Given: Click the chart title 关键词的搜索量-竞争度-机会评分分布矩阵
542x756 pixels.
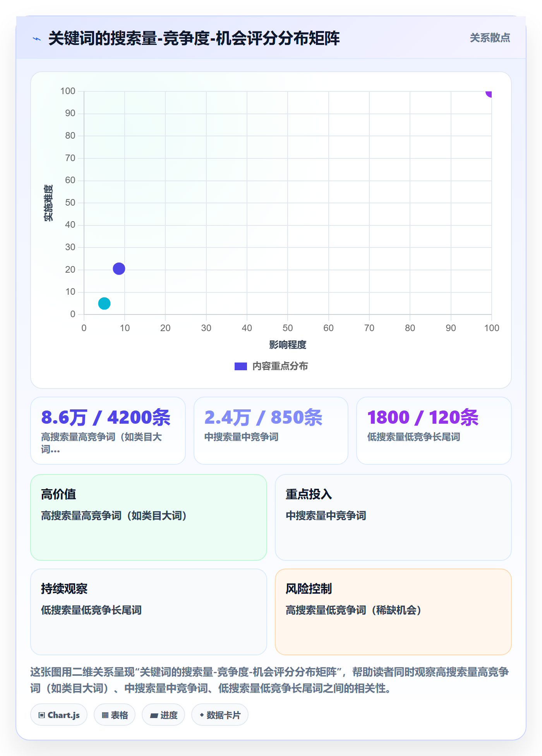Looking at the screenshot, I should 194,38.
